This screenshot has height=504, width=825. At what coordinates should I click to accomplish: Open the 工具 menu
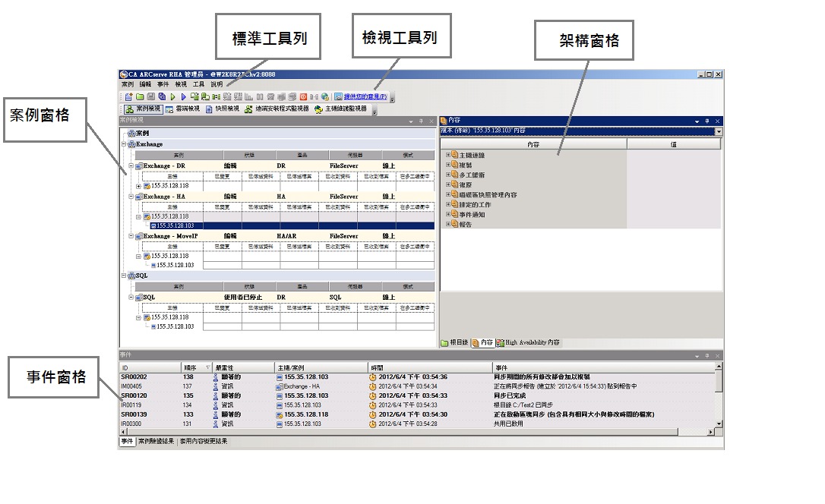click(x=198, y=85)
